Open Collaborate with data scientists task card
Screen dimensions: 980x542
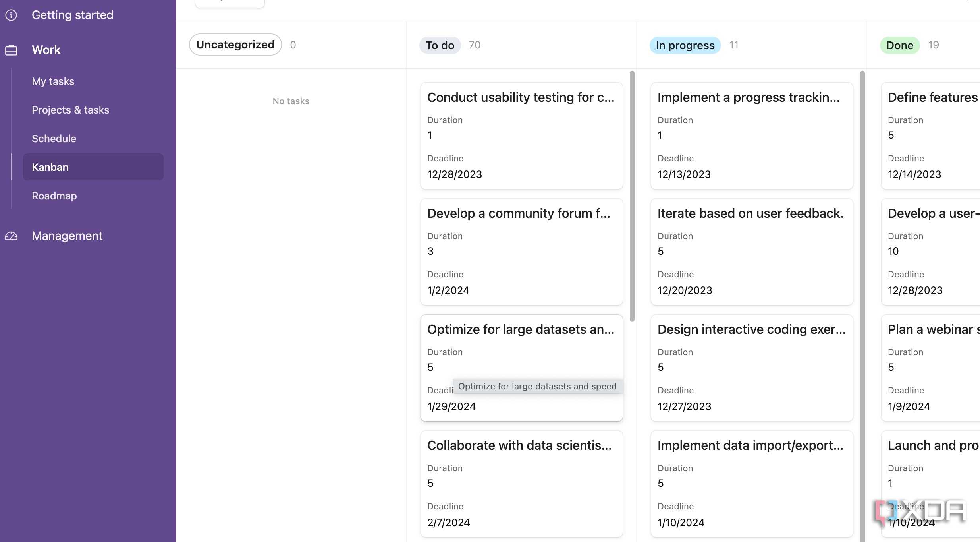[x=521, y=484]
